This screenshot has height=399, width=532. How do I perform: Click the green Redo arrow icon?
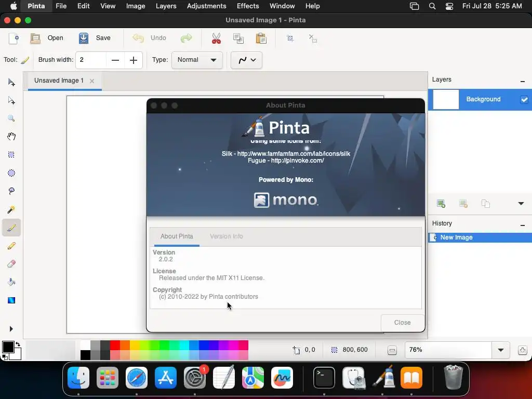point(187,38)
